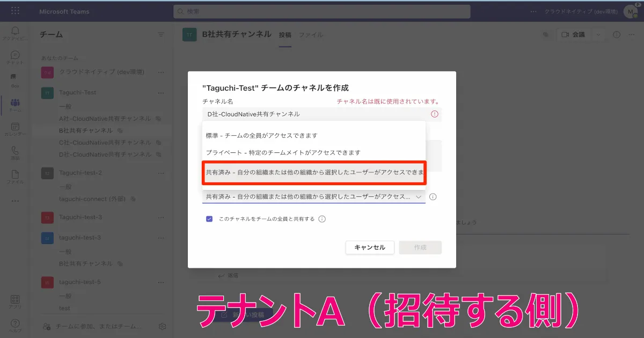The image size is (644, 338).
Task: Open Calls in the left rail
Action: (15, 153)
